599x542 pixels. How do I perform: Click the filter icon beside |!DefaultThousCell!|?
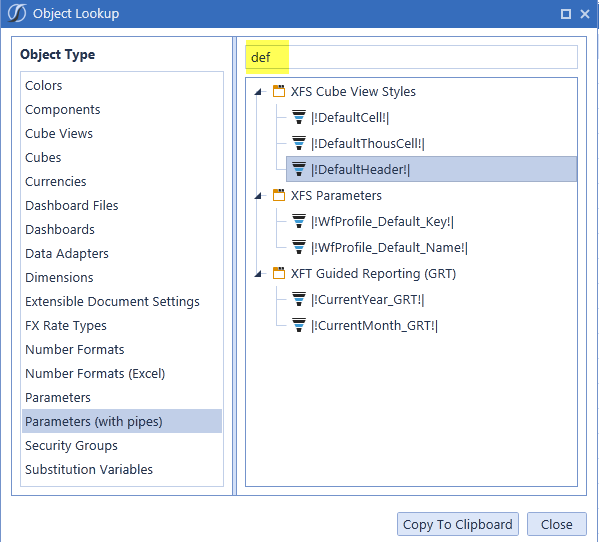pyautogui.click(x=299, y=143)
